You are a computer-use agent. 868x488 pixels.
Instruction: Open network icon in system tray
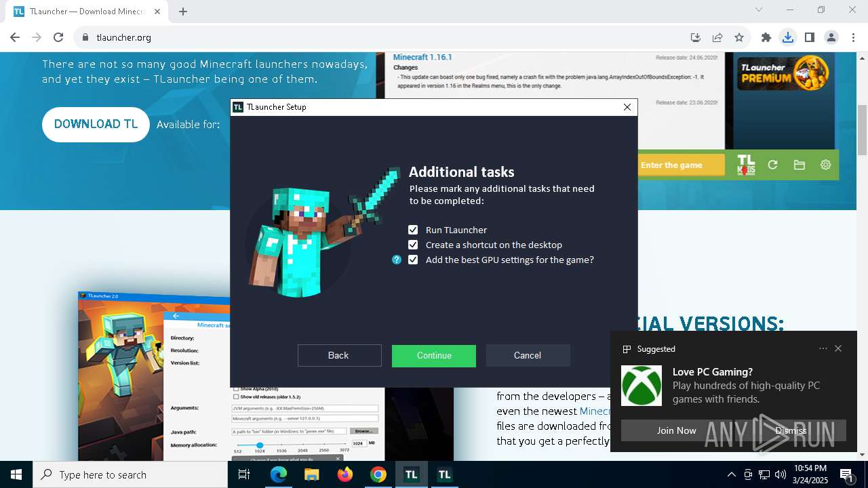point(764,474)
